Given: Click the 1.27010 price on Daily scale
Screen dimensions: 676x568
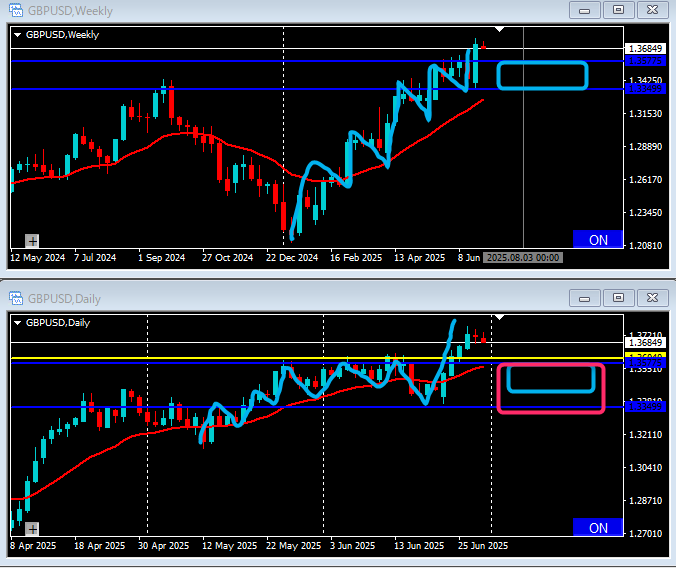Looking at the screenshot, I should pyautogui.click(x=645, y=533).
